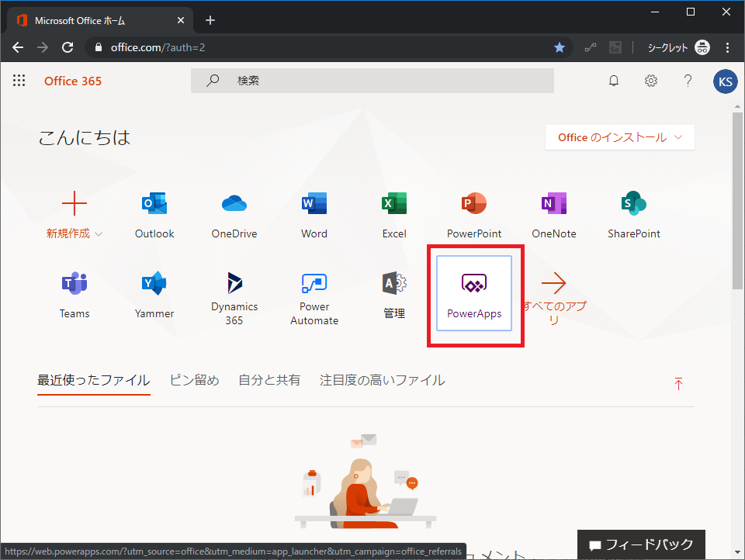745x560 pixels.
Task: Open the OneNote app
Action: tap(554, 215)
